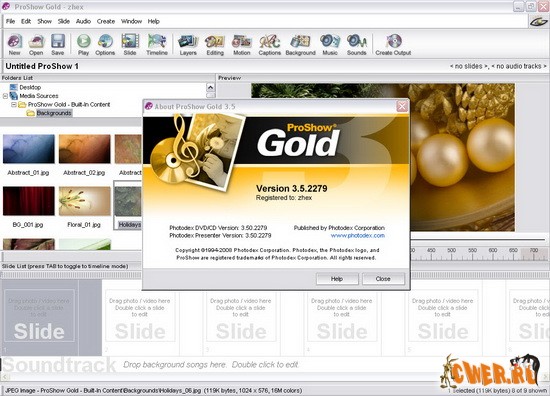Image resolution: width=550 pixels, height=396 pixels.
Task: Click the folders list scroll-up arrow
Action: pyautogui.click(x=210, y=87)
